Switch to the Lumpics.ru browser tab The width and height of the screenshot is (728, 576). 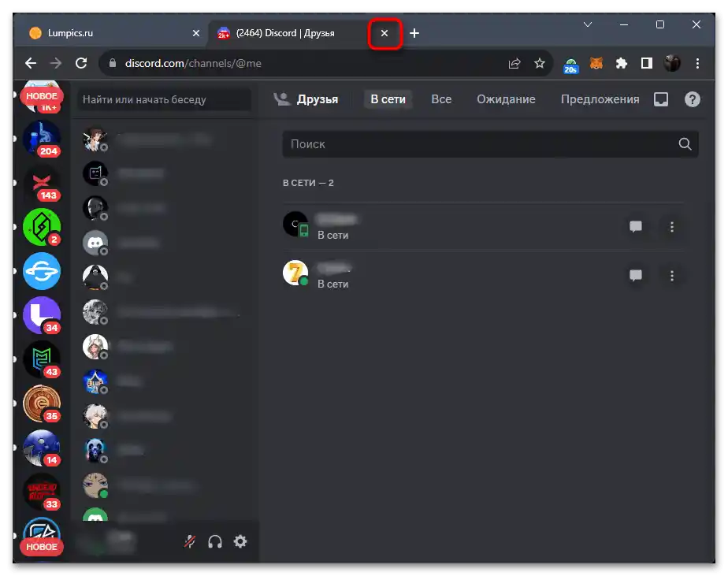(111, 33)
